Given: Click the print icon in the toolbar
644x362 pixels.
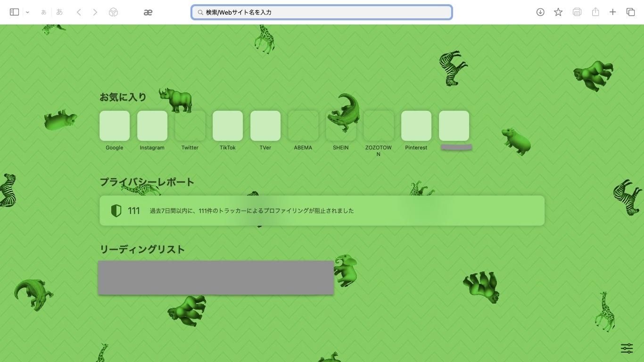Looking at the screenshot, I should [577, 12].
